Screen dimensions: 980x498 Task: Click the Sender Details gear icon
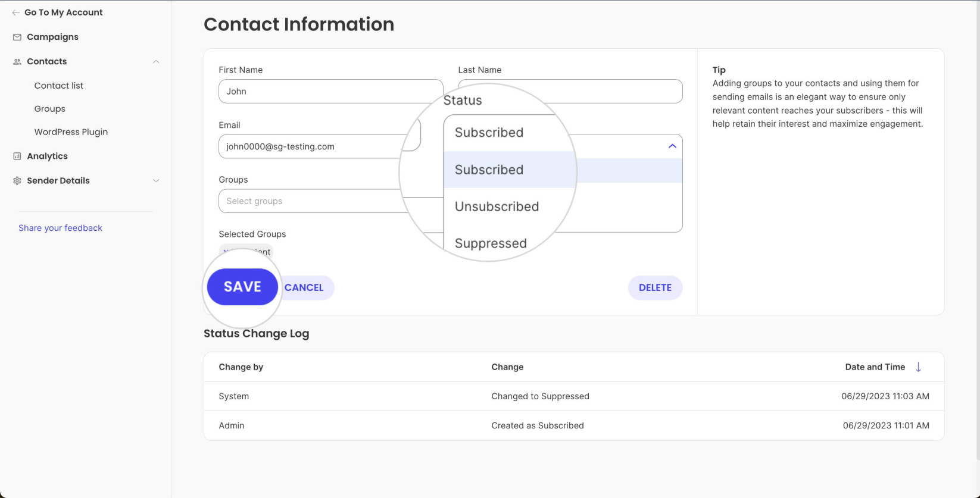pos(17,181)
